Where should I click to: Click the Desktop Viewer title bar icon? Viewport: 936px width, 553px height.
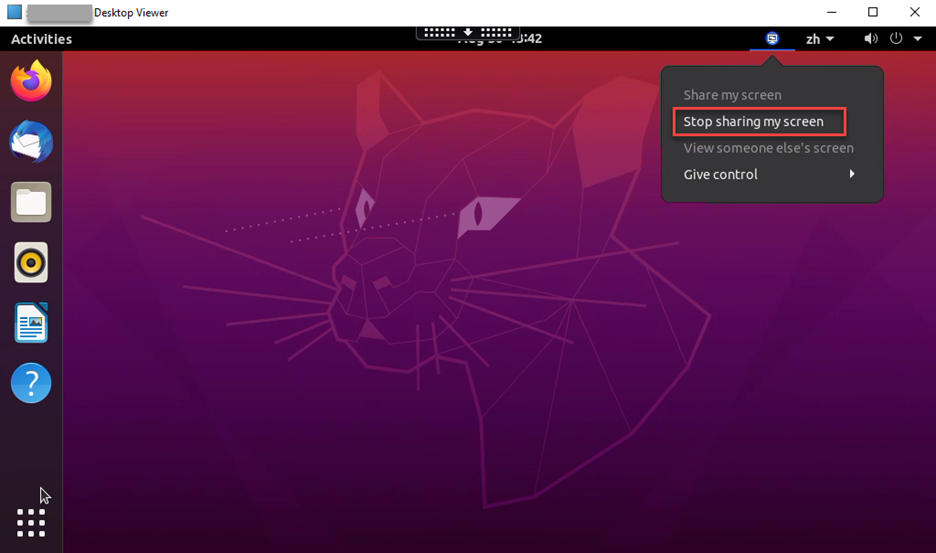coord(14,12)
